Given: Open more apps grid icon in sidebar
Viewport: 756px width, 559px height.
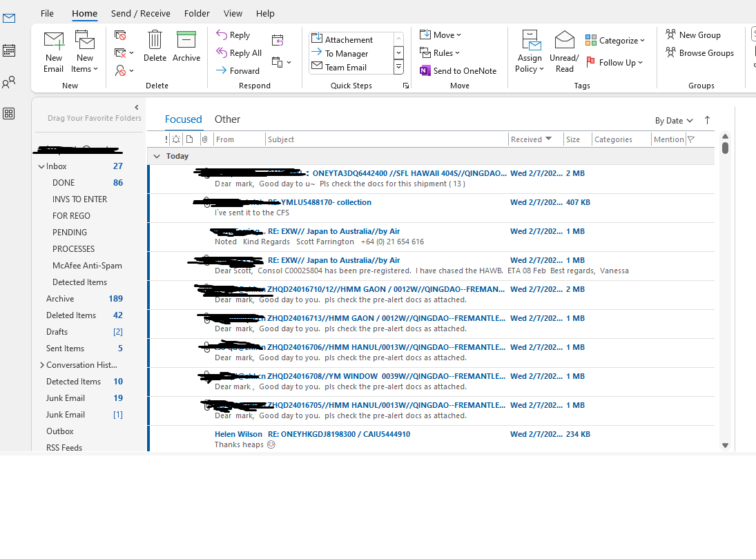Looking at the screenshot, I should 9,114.
